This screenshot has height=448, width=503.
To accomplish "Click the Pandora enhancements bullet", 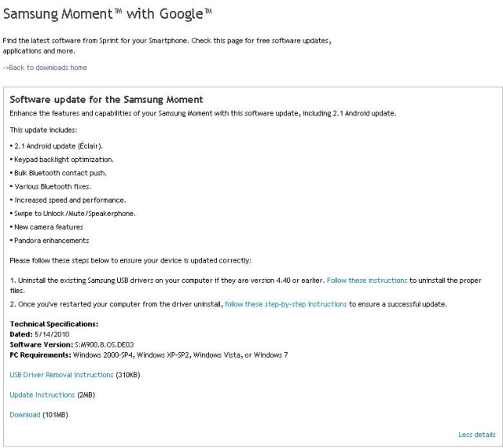I will (x=50, y=241).
